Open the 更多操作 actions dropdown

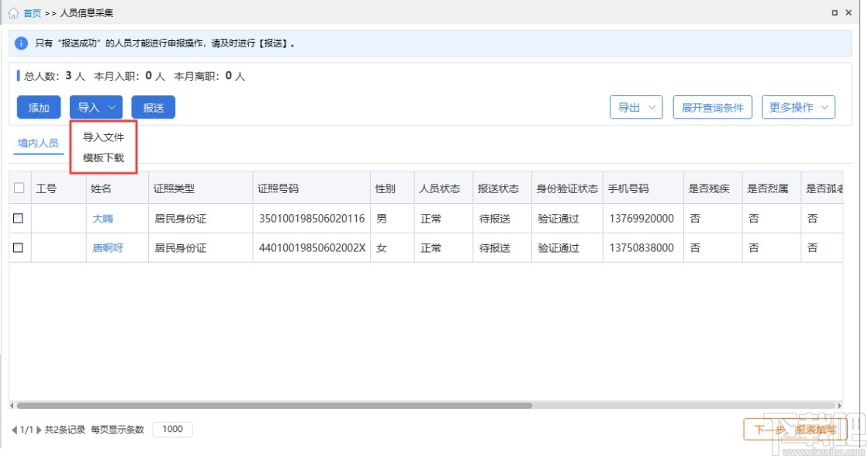click(x=798, y=107)
